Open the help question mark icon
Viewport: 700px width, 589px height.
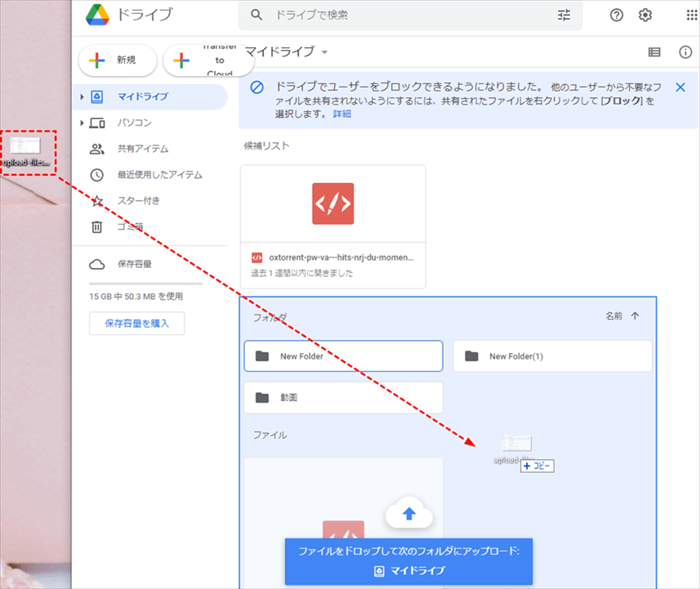(x=617, y=16)
